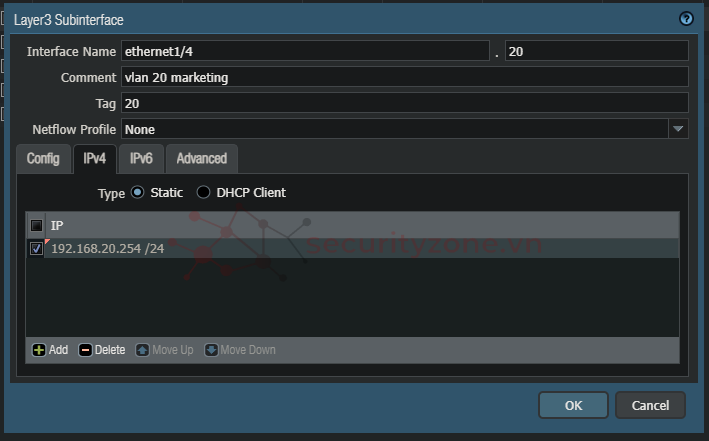Select the IPv4 tab

95,158
